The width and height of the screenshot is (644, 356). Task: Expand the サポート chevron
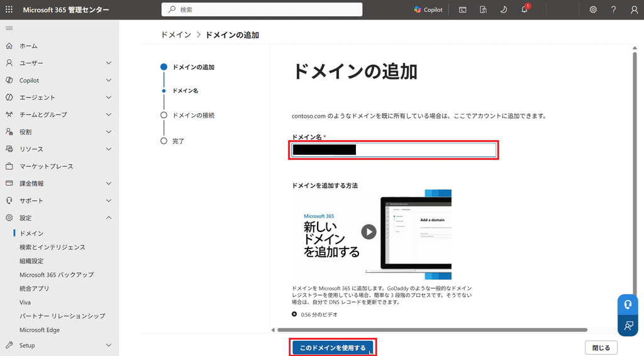(108, 201)
